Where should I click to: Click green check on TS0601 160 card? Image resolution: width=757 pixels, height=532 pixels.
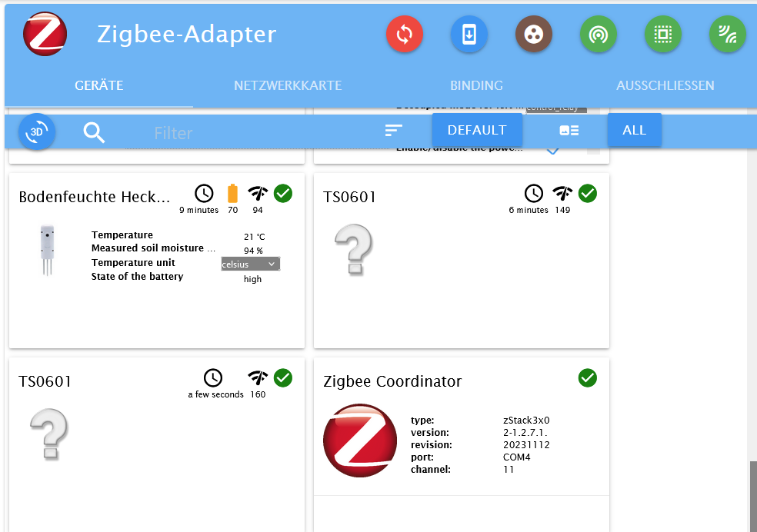pos(283,377)
